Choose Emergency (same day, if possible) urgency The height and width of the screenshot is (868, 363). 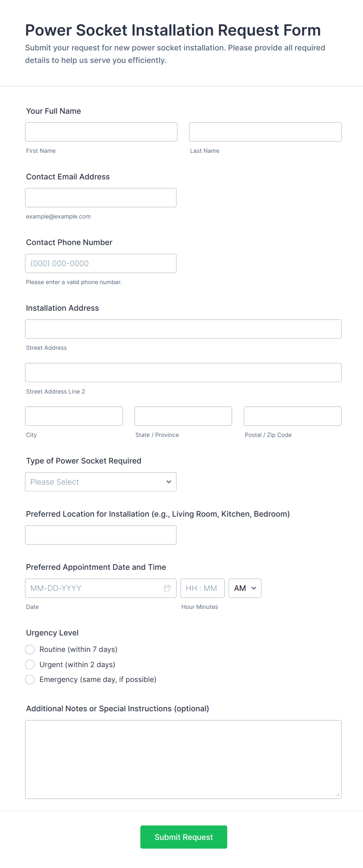(x=30, y=679)
